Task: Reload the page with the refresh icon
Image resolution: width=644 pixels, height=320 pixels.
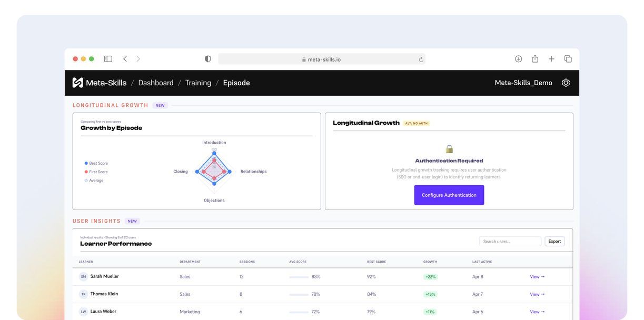Action: (x=421, y=59)
